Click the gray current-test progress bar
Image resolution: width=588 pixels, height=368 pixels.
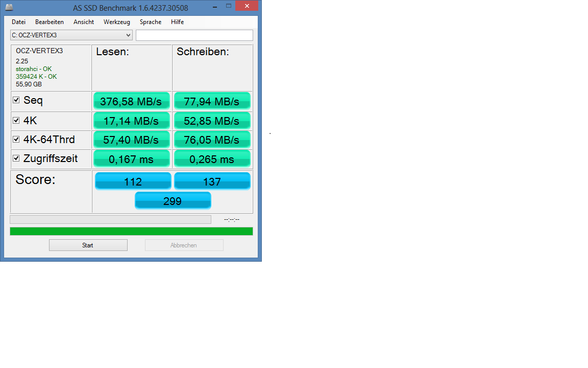pos(111,220)
